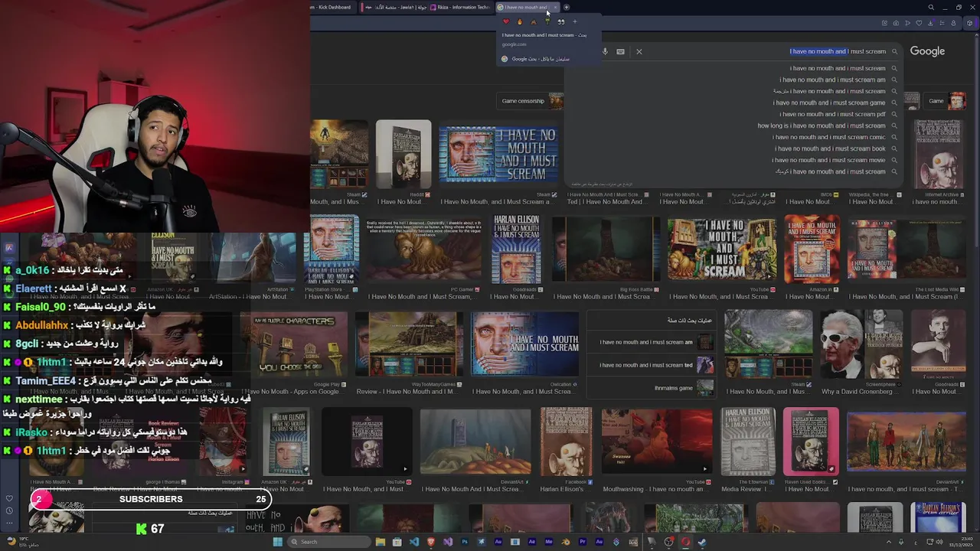Viewport: 980px width, 551px height.
Task: Click the Google logo
Action: [927, 51]
